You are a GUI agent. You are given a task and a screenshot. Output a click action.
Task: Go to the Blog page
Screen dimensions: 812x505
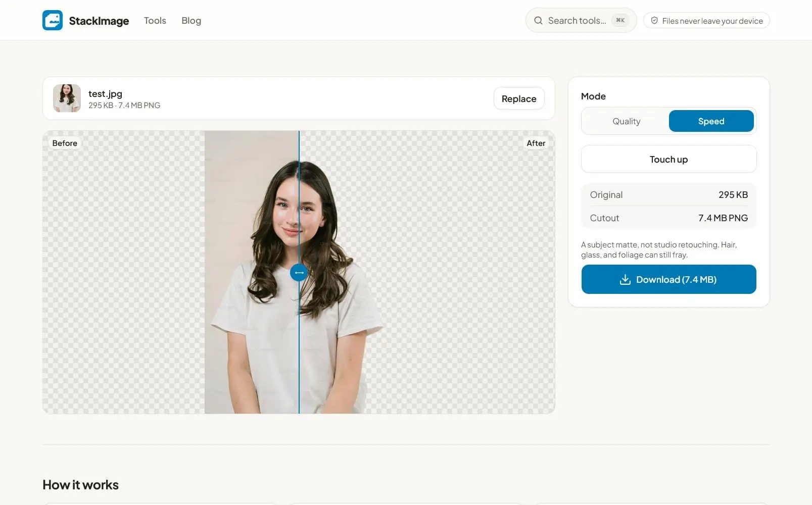click(191, 21)
